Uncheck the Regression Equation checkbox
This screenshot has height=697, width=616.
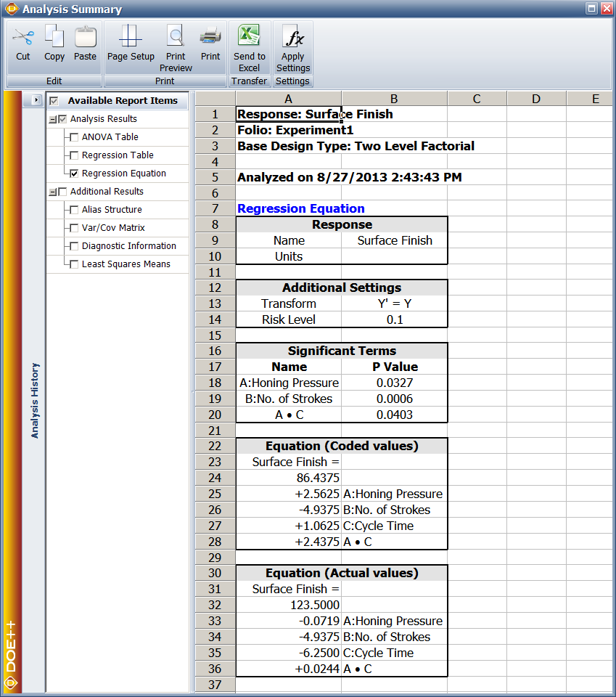click(74, 174)
